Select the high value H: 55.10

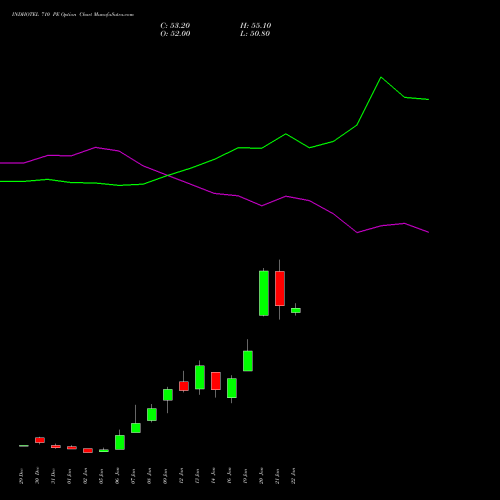[255, 26]
